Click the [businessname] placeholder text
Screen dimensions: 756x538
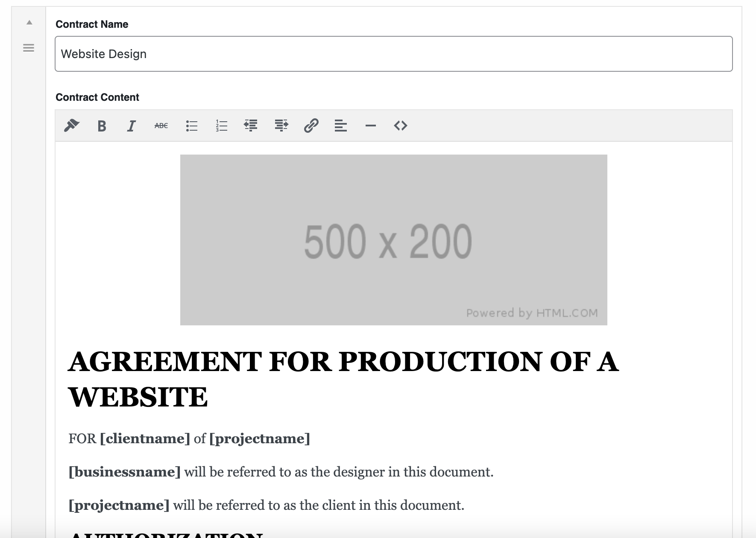point(124,472)
